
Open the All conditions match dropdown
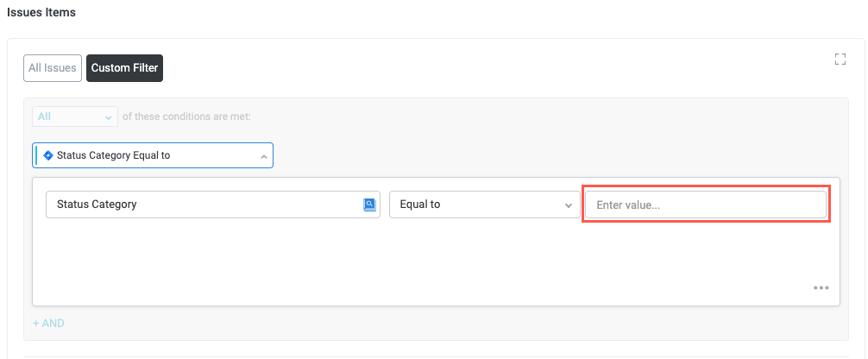point(74,117)
